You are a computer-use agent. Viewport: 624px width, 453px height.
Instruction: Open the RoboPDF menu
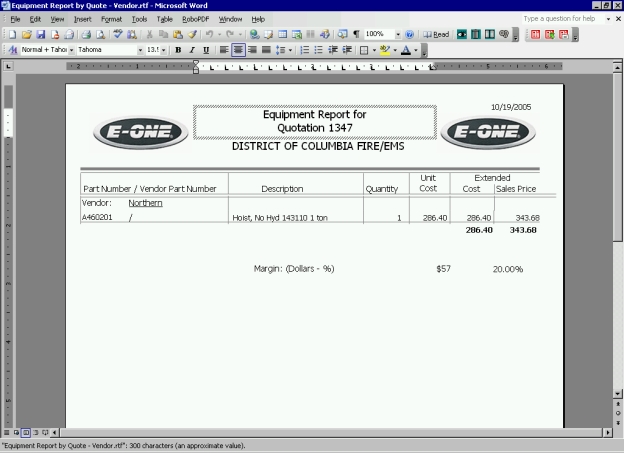tap(195, 19)
